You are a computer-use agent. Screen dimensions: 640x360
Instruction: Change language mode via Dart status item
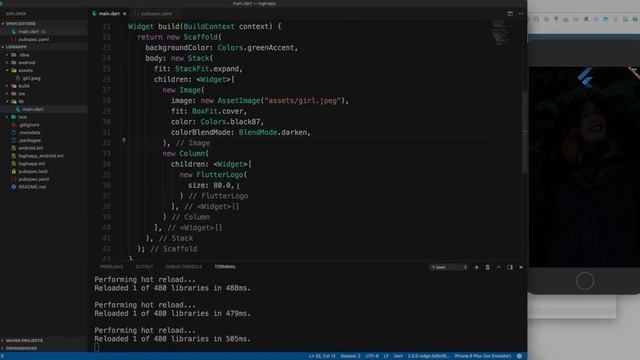398,356
